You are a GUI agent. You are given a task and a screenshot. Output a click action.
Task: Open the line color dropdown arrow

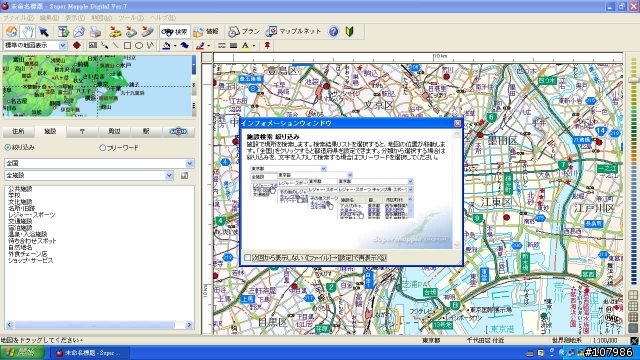(209, 46)
